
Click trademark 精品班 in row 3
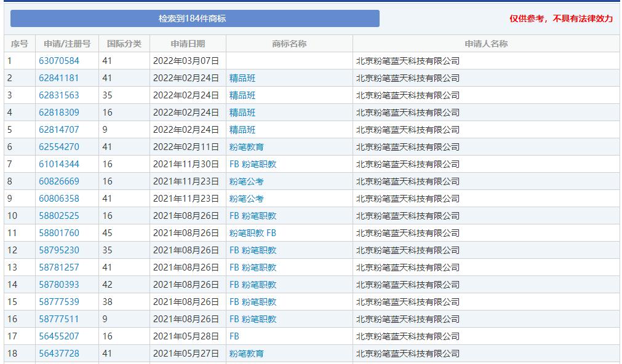coord(242,95)
